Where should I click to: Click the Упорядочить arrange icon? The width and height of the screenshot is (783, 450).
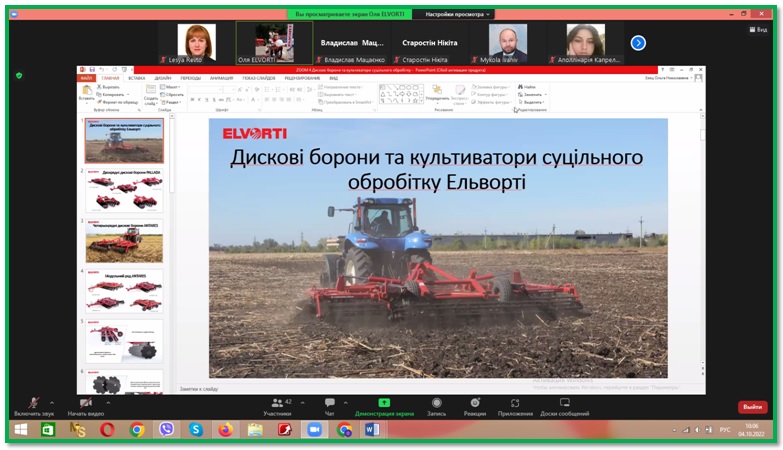pyautogui.click(x=437, y=90)
